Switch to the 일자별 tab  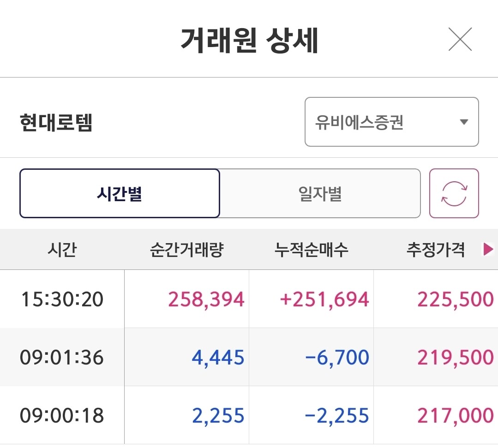click(x=320, y=193)
